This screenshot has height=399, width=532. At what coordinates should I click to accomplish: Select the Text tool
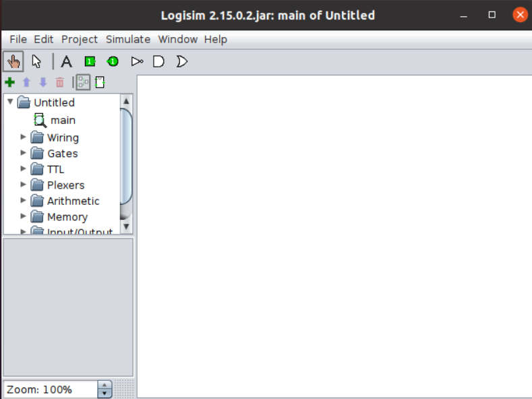[x=67, y=62]
